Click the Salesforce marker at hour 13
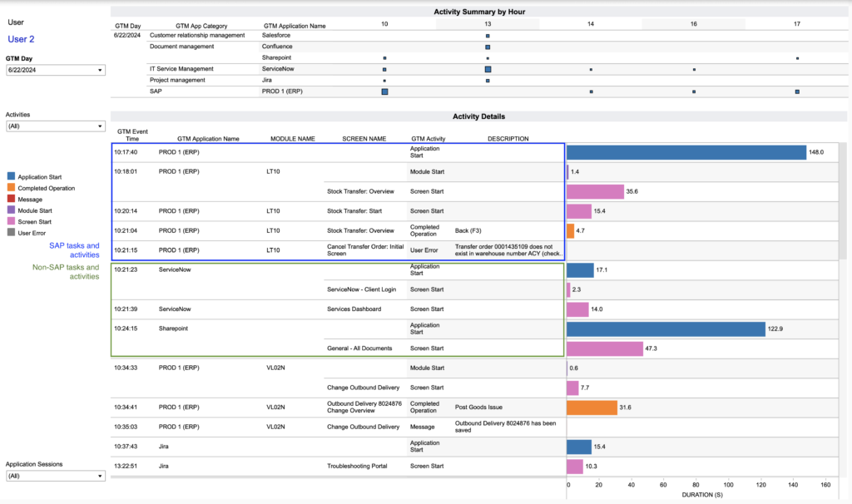The width and height of the screenshot is (852, 504). pyautogui.click(x=488, y=36)
